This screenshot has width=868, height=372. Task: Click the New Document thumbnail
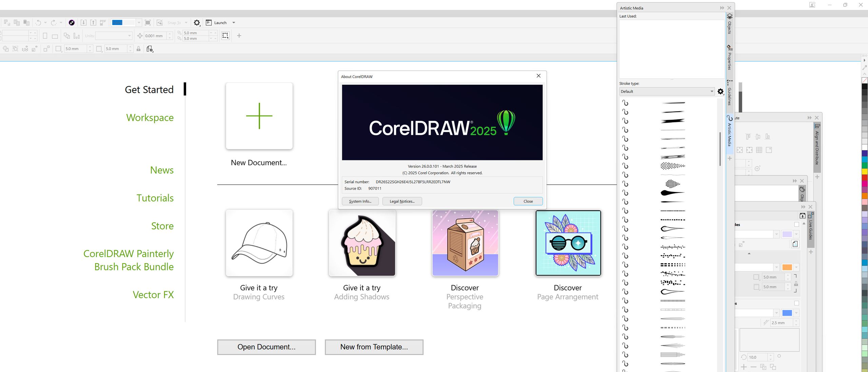click(x=259, y=116)
